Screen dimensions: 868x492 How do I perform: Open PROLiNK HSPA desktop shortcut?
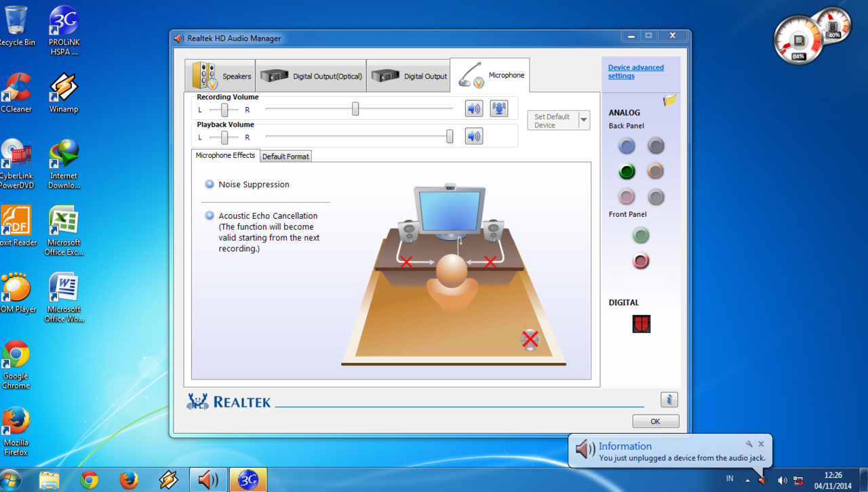(64, 30)
